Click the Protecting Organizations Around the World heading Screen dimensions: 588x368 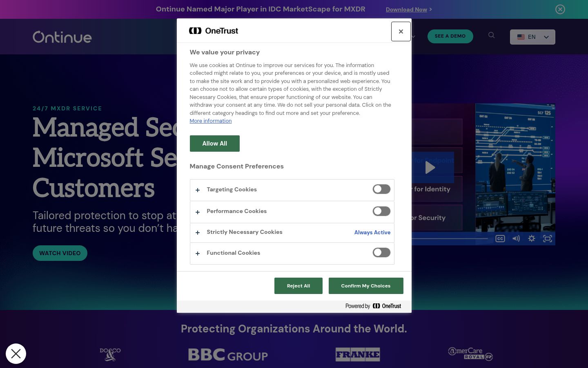click(x=294, y=329)
